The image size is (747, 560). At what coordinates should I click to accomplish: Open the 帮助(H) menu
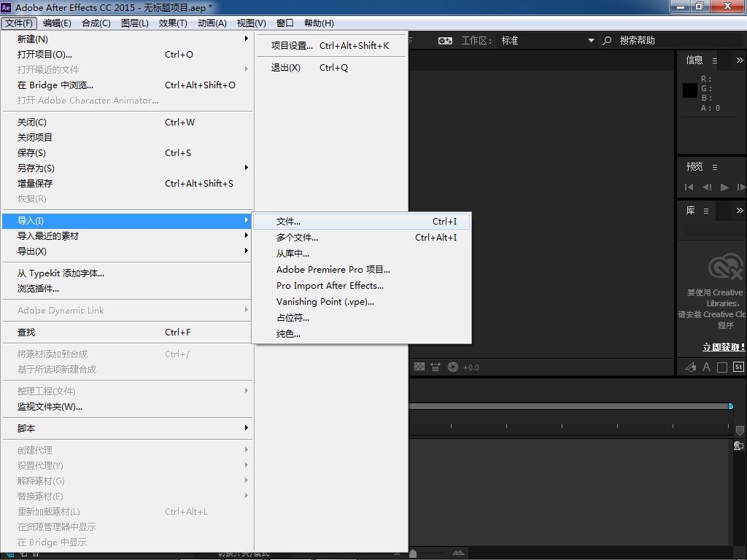pos(319,23)
